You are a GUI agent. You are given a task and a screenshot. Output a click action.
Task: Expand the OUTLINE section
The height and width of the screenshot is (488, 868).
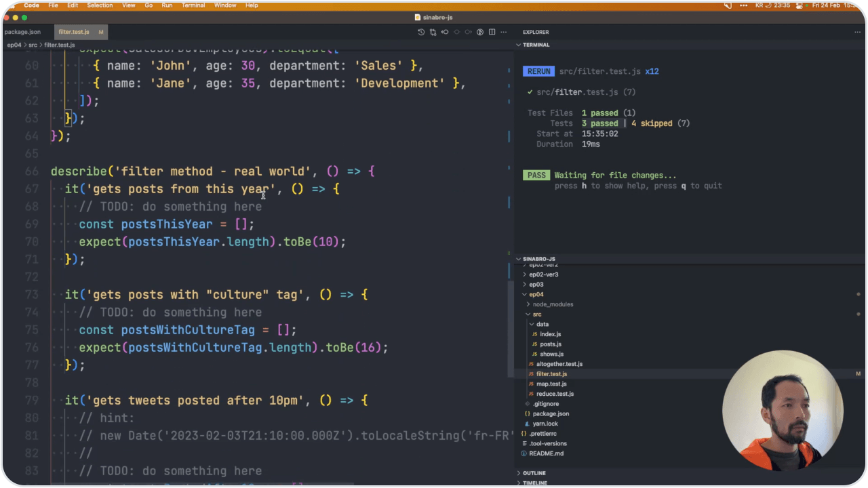coord(519,473)
